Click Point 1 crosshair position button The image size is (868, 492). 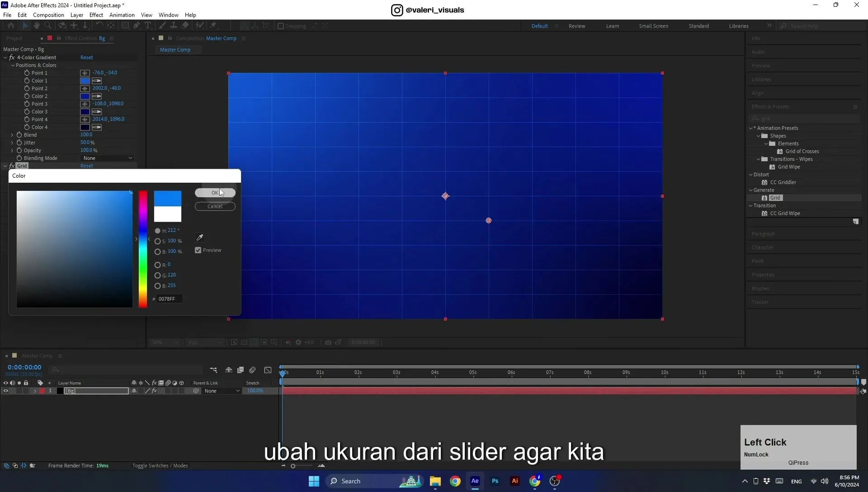click(85, 73)
